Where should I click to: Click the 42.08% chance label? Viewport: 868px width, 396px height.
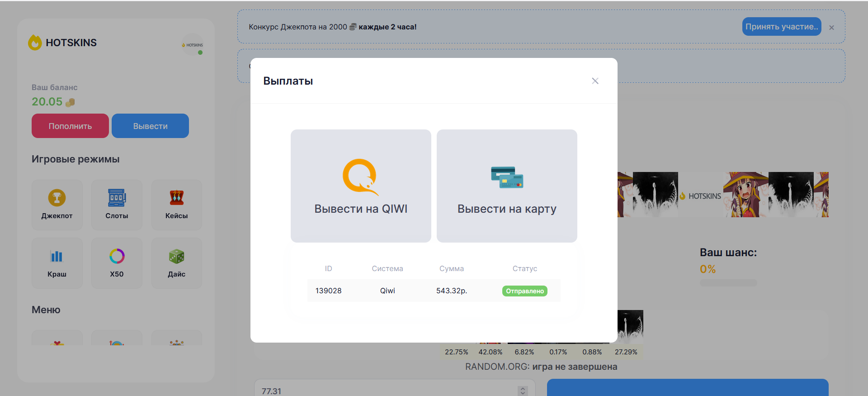pos(491,352)
